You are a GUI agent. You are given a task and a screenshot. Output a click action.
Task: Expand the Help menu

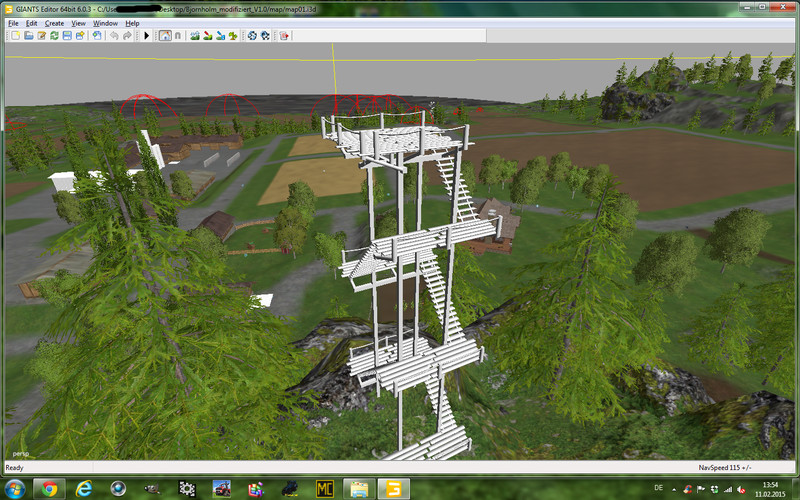[132, 22]
